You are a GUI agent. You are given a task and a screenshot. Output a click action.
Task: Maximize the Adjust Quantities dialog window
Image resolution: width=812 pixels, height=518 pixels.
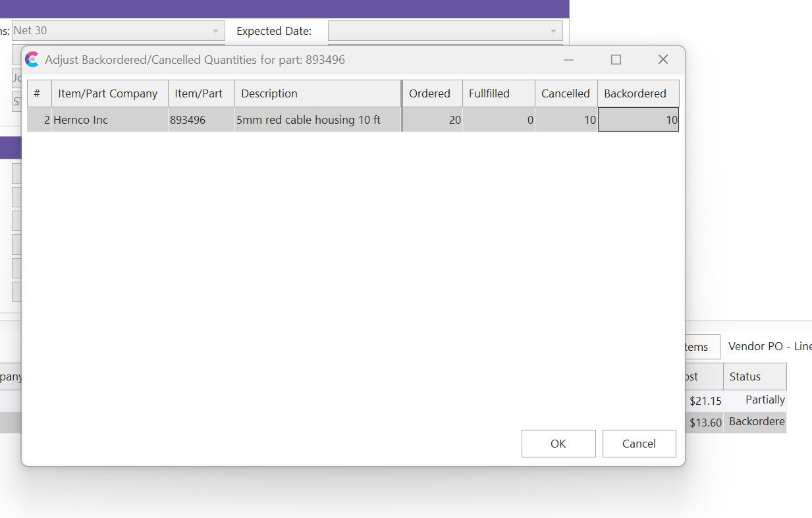(x=616, y=60)
